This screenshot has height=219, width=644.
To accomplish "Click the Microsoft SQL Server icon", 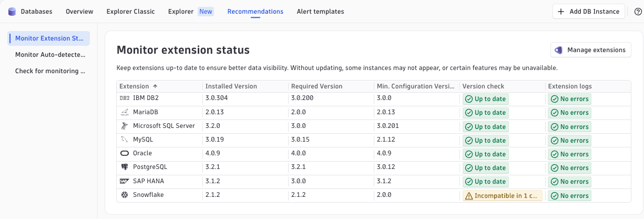I will [x=125, y=126].
